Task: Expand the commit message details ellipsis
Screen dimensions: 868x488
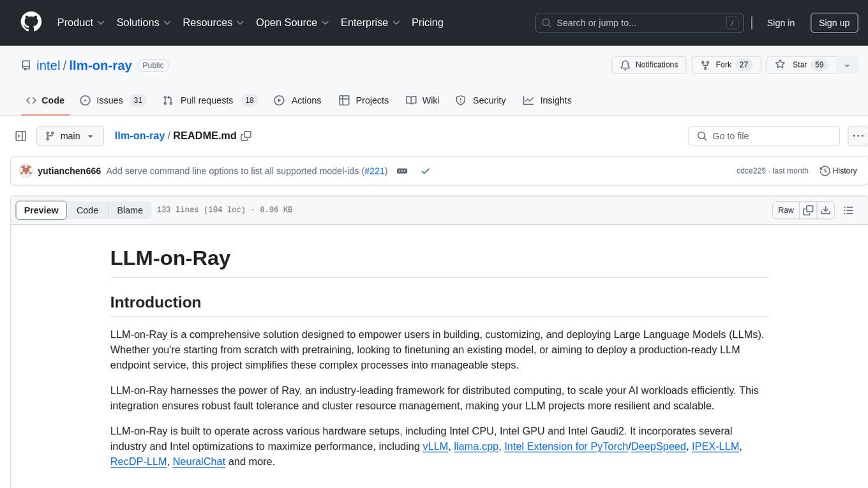Action: coord(402,171)
